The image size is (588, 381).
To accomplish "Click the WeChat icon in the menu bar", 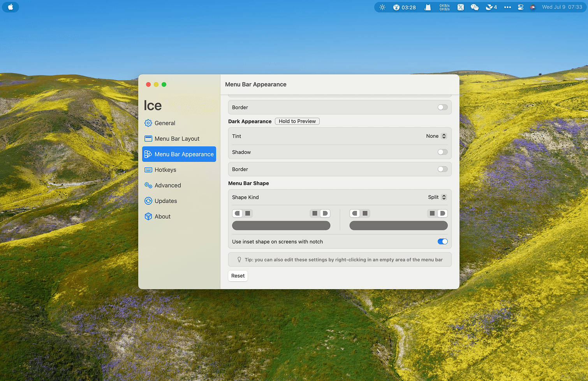I will pyautogui.click(x=475, y=7).
